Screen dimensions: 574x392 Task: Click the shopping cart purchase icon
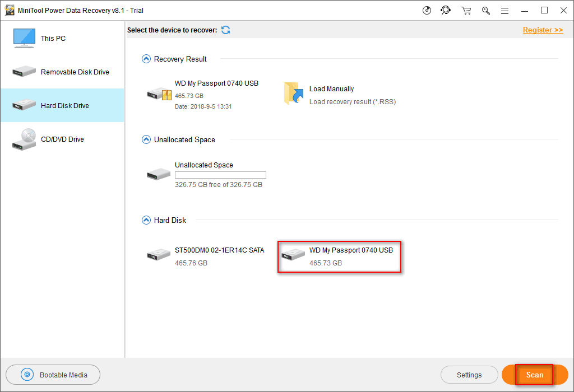coord(466,11)
